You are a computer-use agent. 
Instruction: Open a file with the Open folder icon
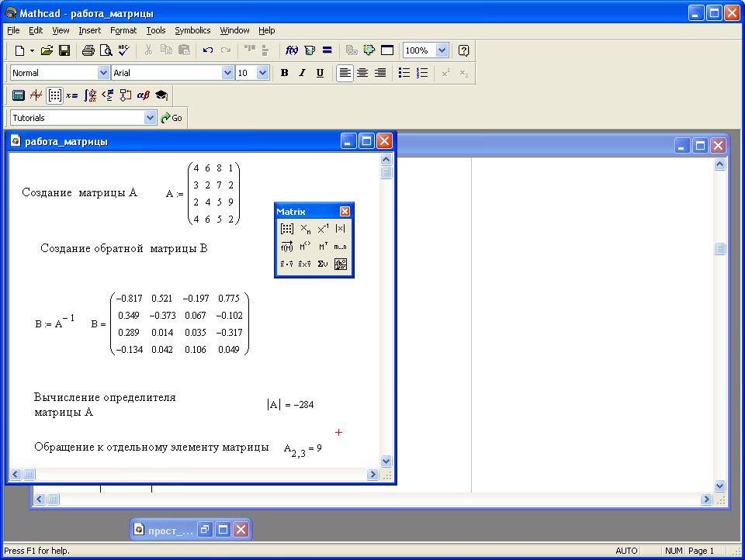point(47,50)
